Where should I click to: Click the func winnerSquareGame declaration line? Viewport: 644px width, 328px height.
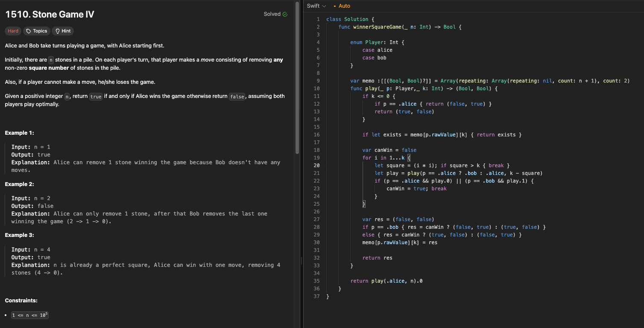pyautogui.click(x=400, y=27)
